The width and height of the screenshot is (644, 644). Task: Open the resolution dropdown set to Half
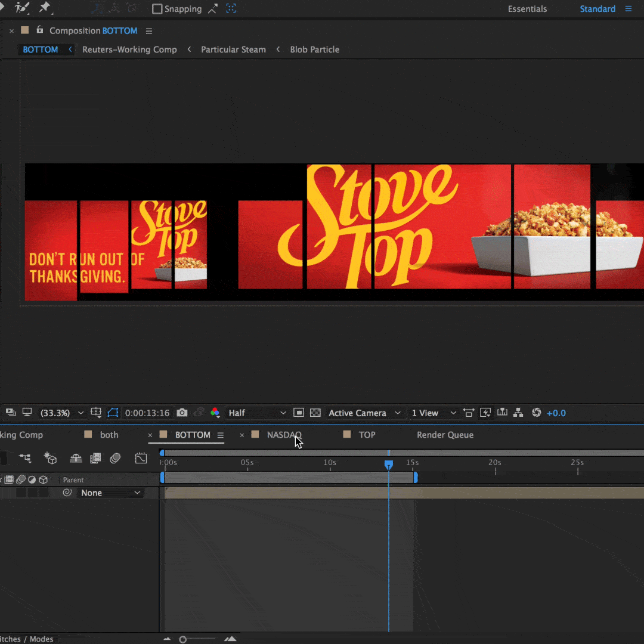256,413
